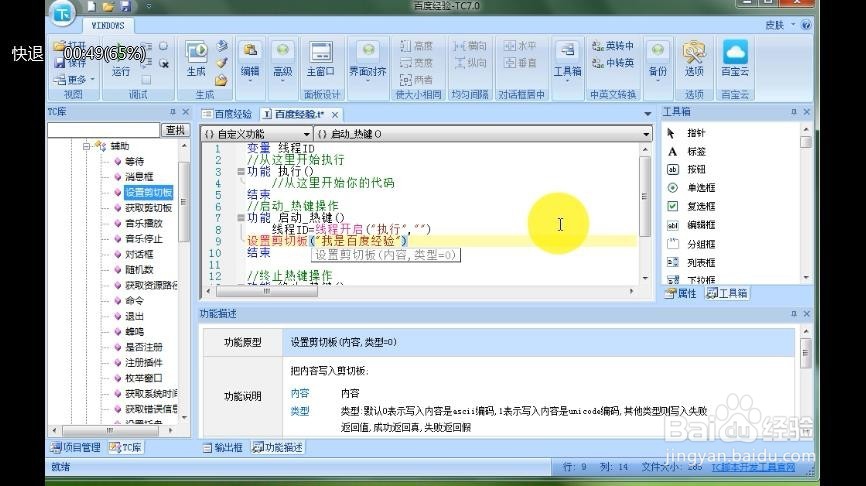
Task: Open the 启动_热键 function combo box
Action: (x=483, y=134)
